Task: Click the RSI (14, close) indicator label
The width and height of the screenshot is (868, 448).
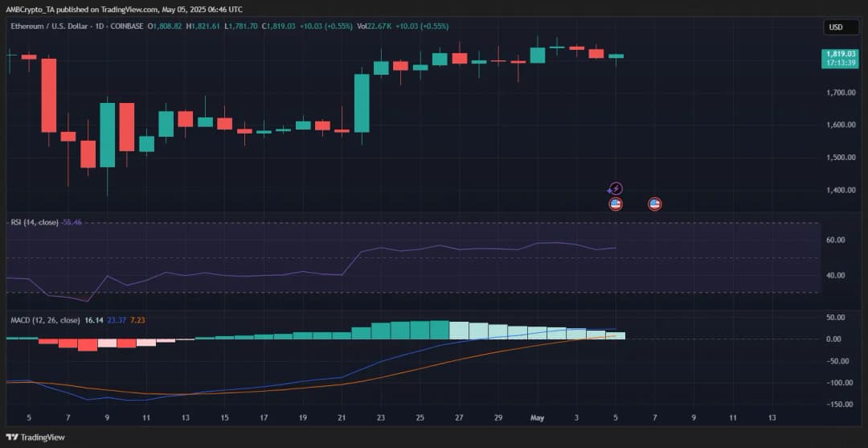Action: (34, 222)
